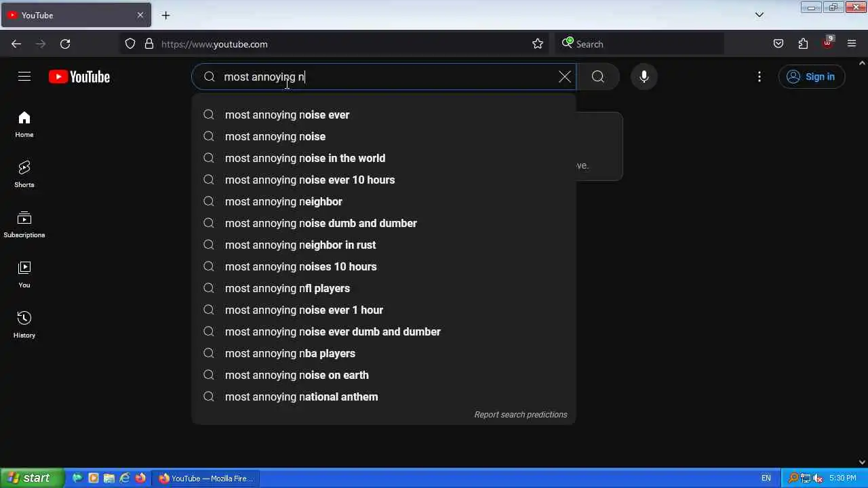Bookmark this page with the star
The height and width of the screenshot is (488, 868).
[x=538, y=44]
